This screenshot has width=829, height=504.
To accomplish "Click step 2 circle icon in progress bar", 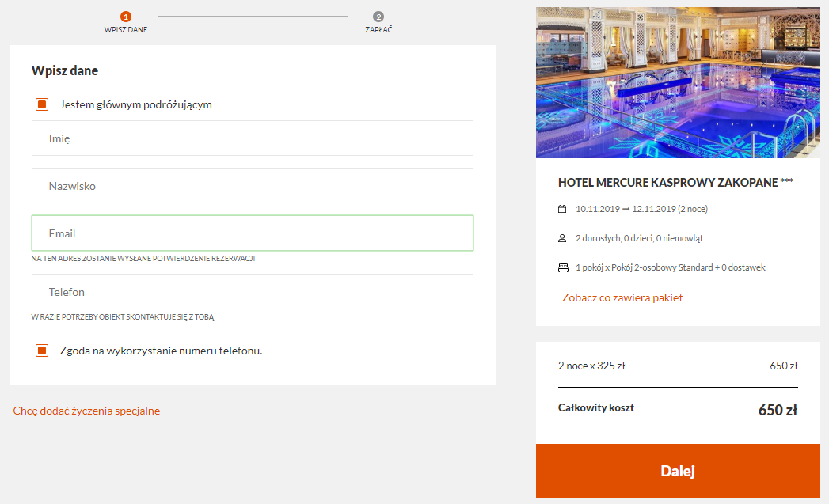I will tap(378, 17).
